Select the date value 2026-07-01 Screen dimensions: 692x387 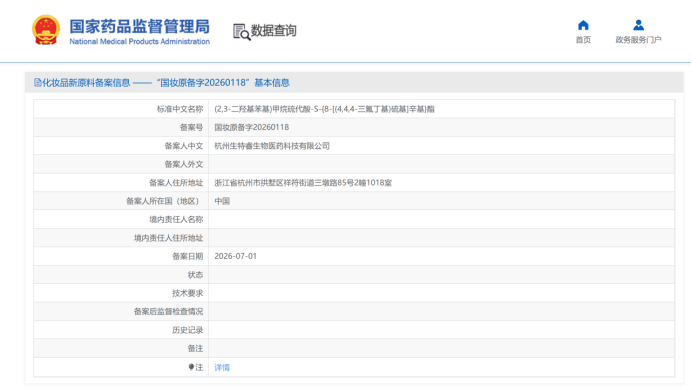pyautogui.click(x=235, y=256)
